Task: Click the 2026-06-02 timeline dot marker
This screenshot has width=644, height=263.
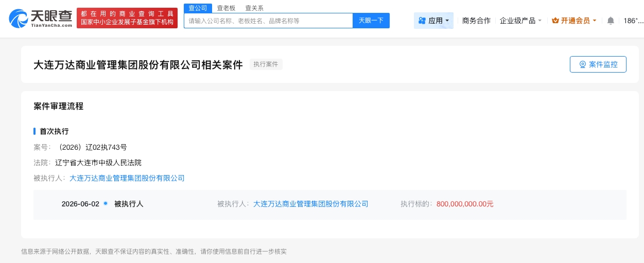Action: click(x=106, y=203)
